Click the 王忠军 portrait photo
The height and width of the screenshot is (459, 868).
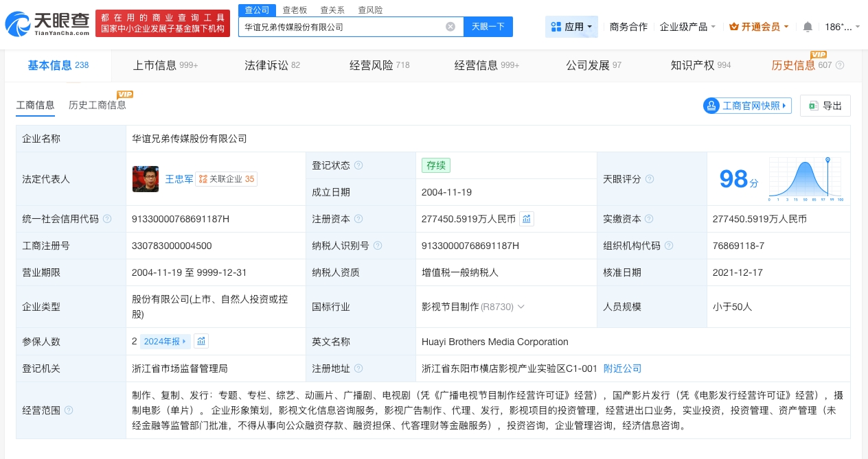146,179
